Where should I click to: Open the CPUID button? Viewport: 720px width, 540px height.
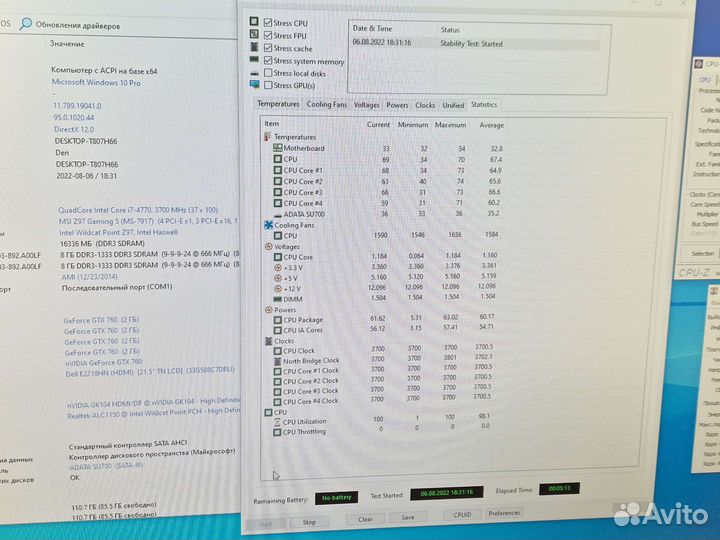tap(462, 515)
